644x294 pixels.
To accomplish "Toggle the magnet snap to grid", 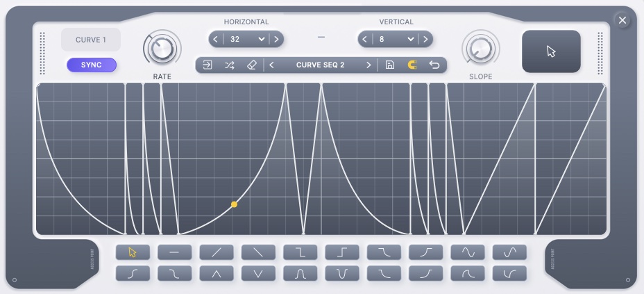I will [x=412, y=65].
